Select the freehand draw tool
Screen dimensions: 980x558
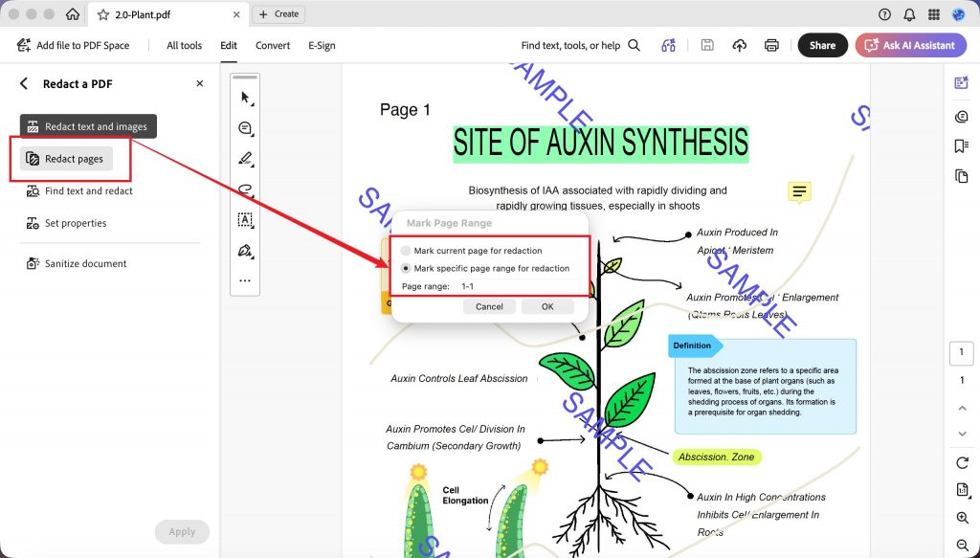(245, 190)
